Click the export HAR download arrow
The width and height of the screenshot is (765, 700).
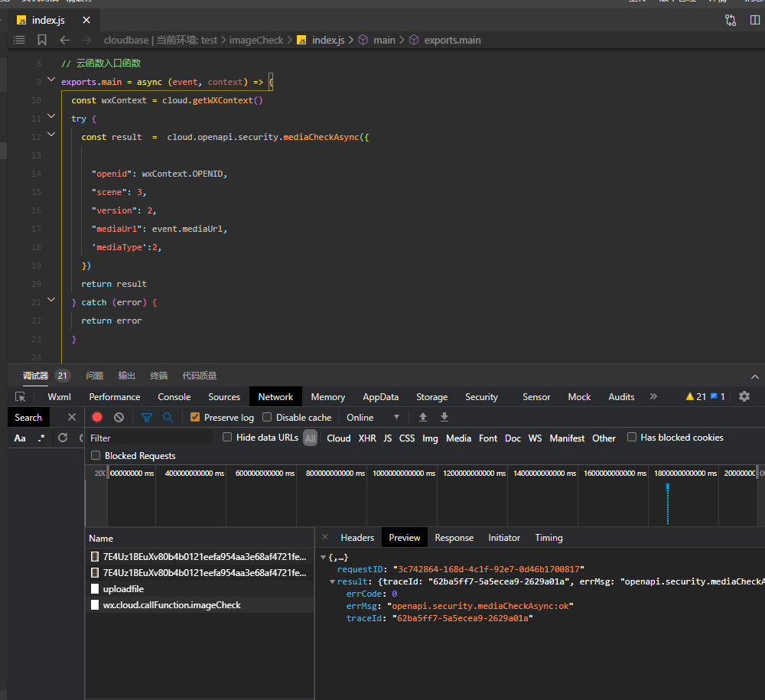click(x=444, y=417)
